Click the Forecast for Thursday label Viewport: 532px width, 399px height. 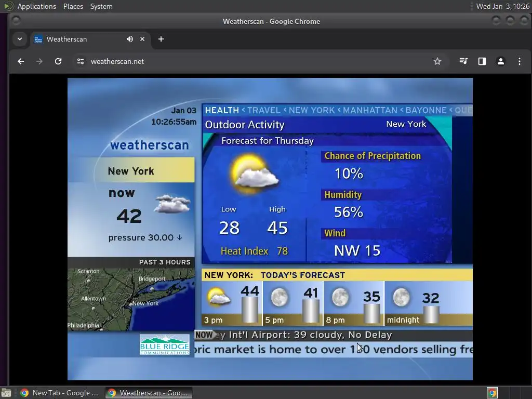point(268,141)
